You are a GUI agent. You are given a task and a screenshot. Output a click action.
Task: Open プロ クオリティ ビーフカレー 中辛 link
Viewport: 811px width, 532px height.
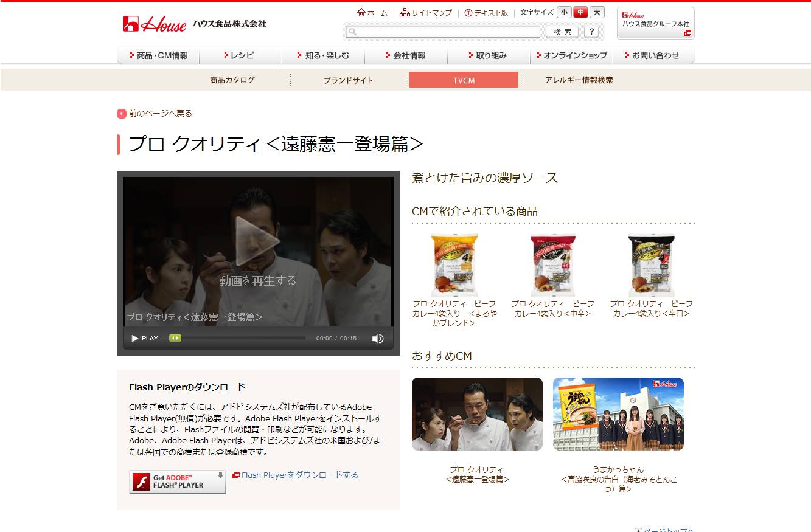(553, 308)
